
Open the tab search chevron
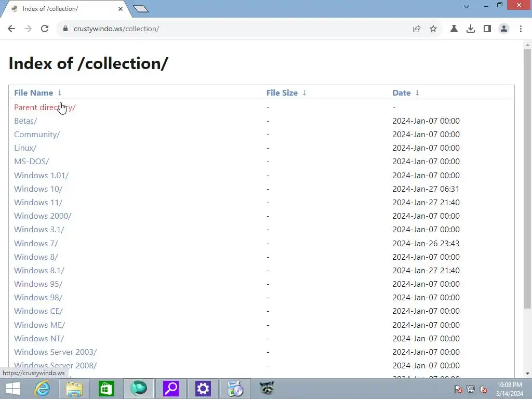[467, 6]
